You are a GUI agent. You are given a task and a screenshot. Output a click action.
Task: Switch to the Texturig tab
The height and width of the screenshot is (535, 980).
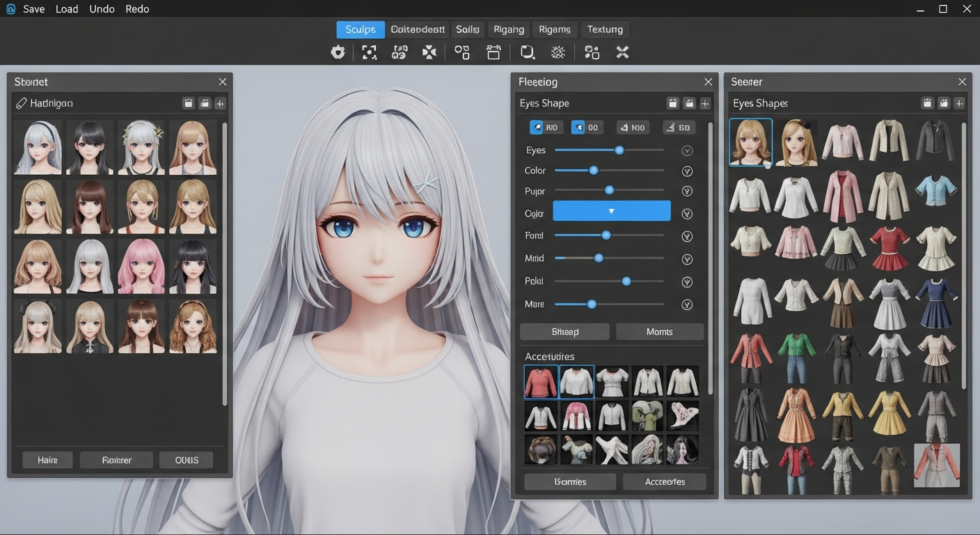[x=604, y=29]
